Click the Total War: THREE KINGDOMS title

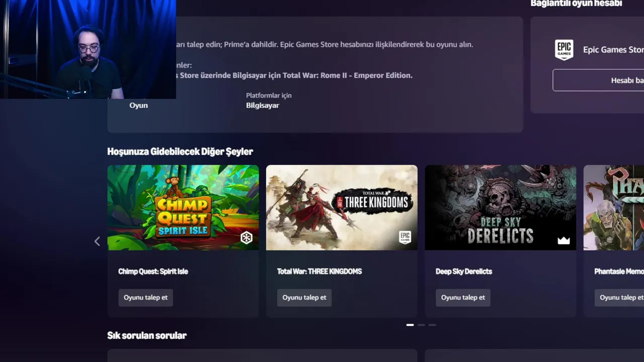319,271
